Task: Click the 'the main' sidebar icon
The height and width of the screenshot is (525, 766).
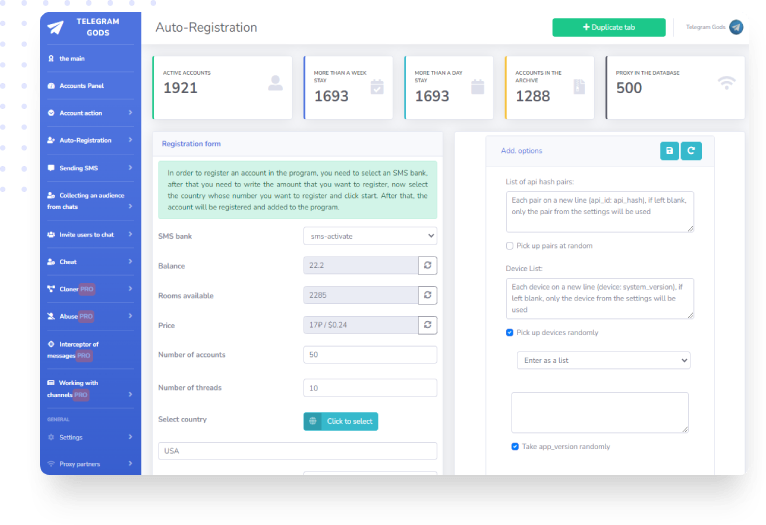Action: (x=51, y=58)
